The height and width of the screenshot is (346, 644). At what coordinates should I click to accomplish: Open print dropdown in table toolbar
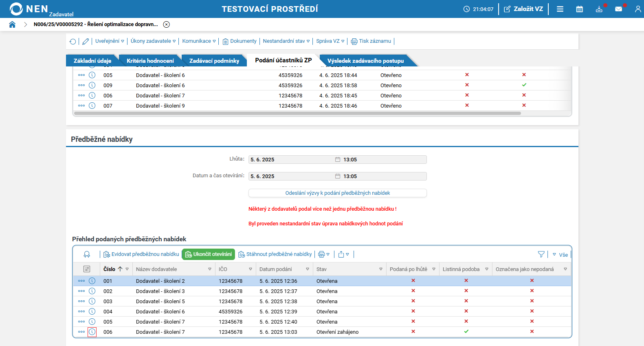324,254
